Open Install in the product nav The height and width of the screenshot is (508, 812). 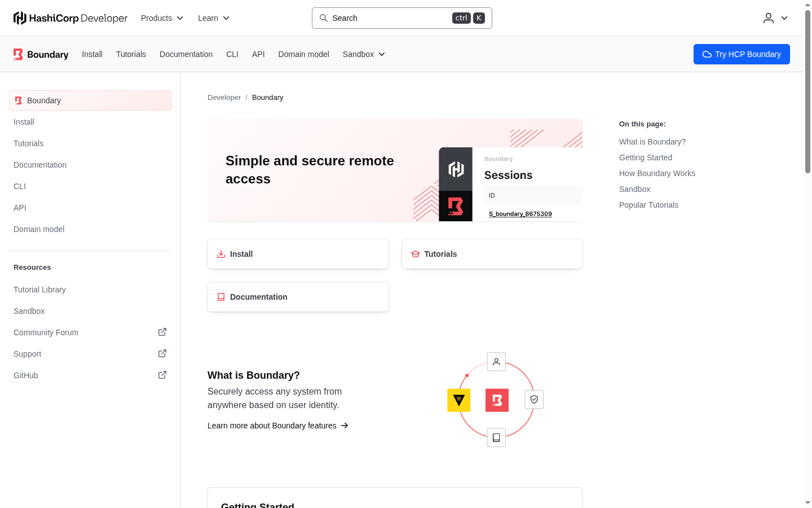[x=92, y=54]
